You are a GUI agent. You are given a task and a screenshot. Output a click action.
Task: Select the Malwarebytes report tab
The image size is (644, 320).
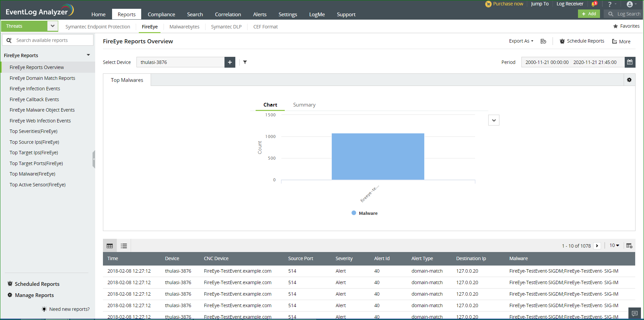pos(185,27)
